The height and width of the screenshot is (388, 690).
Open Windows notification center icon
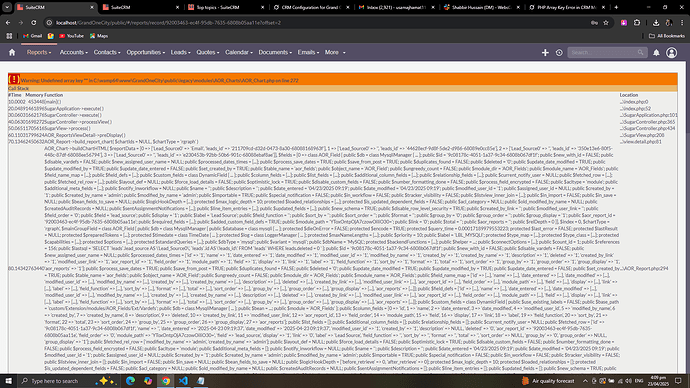[678, 381]
